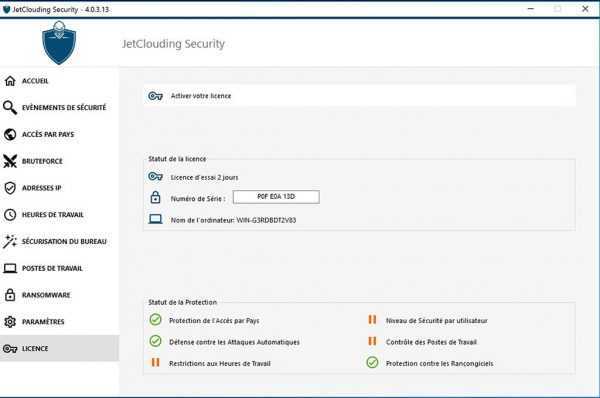The width and height of the screenshot is (600, 398).
Task: Click pause icon for Restrictions aux Heures de Travail
Action: 155,362
